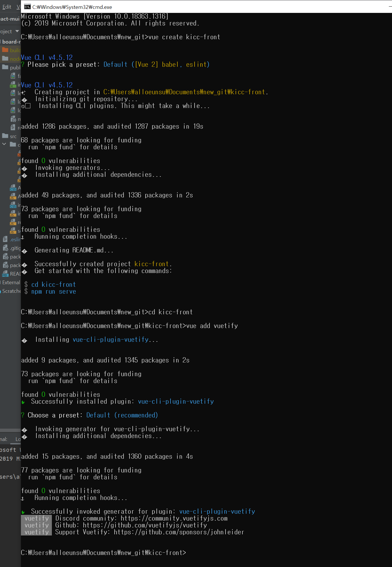392x567 pixels.
Task: Click the Github vuetifyjs/vuetify URL
Action: pyautogui.click(x=145, y=525)
